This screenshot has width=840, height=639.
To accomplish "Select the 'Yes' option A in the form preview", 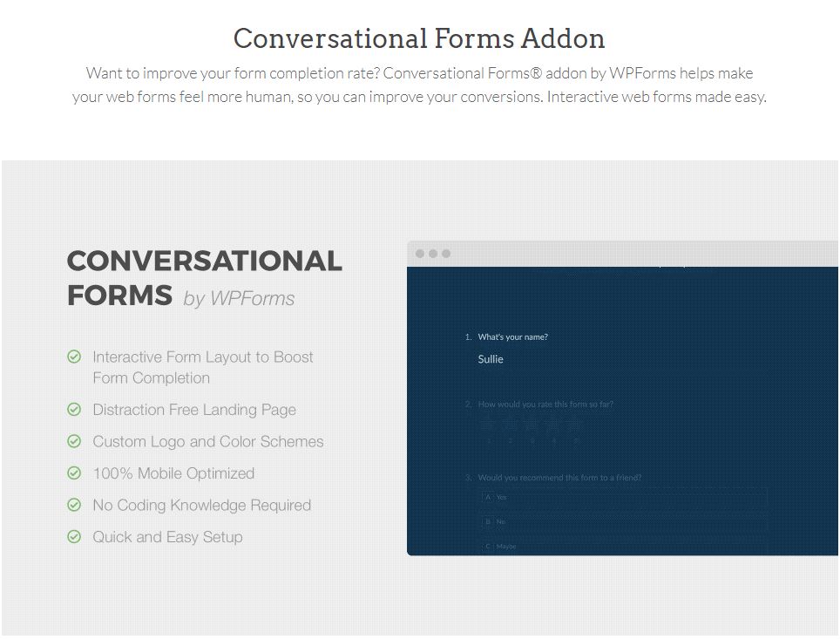I will pos(624,498).
